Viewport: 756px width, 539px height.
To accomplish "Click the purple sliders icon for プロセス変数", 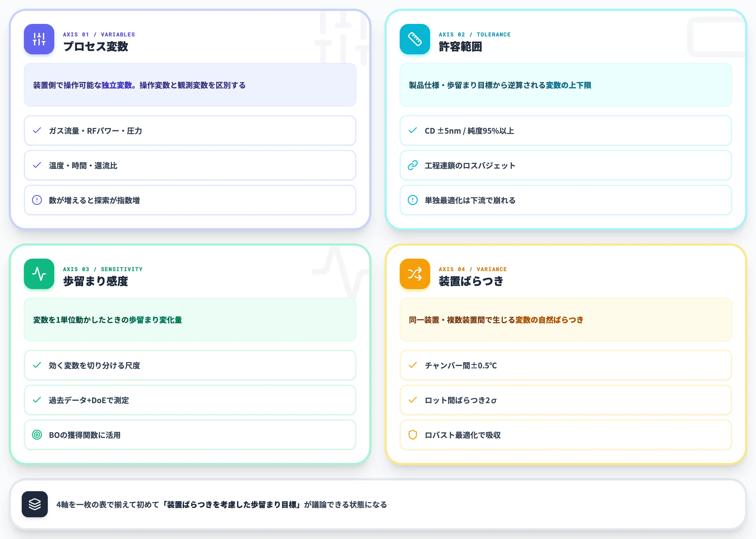I will pos(39,39).
